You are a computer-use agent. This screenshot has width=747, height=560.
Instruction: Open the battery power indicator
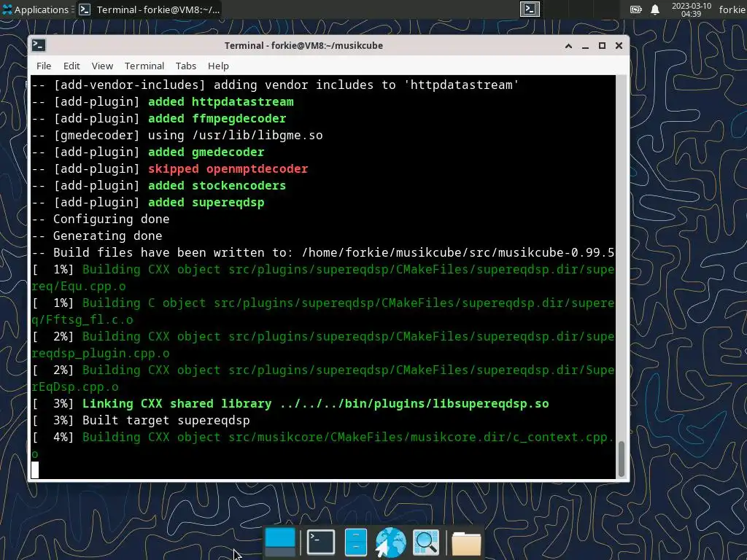coord(636,9)
